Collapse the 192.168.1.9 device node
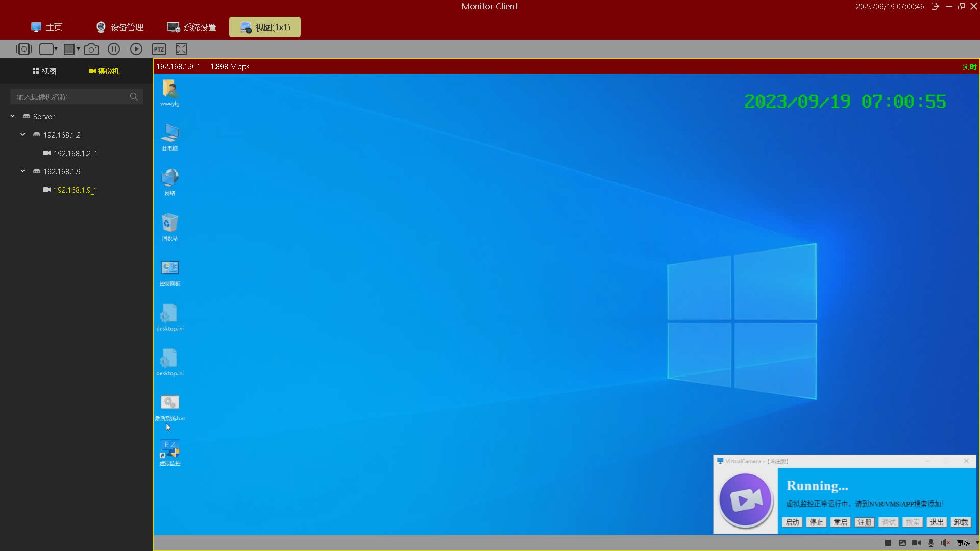The height and width of the screenshot is (551, 980). pos(22,171)
